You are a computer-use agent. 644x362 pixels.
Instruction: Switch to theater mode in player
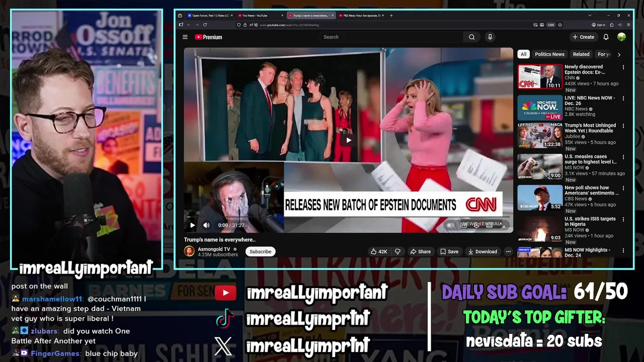(x=489, y=225)
